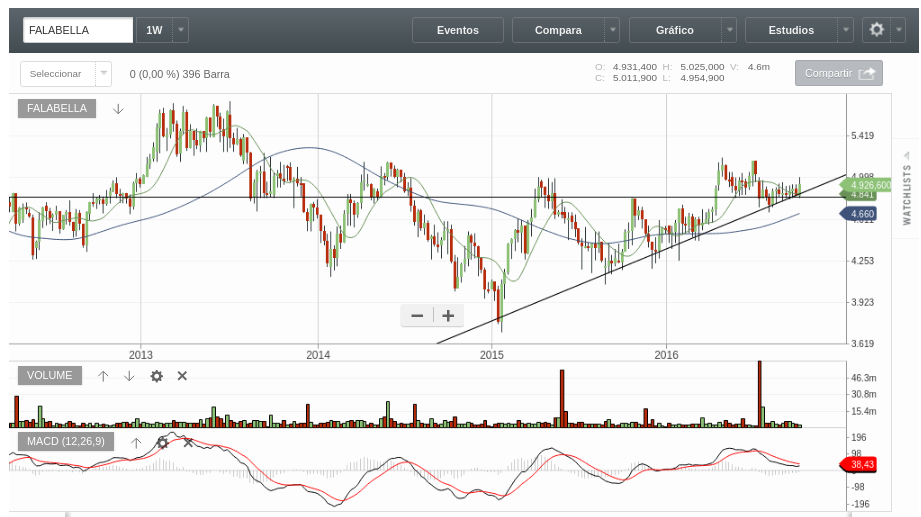Expand the Compara dropdown arrow
The width and height of the screenshot is (921, 517).
[x=613, y=30]
